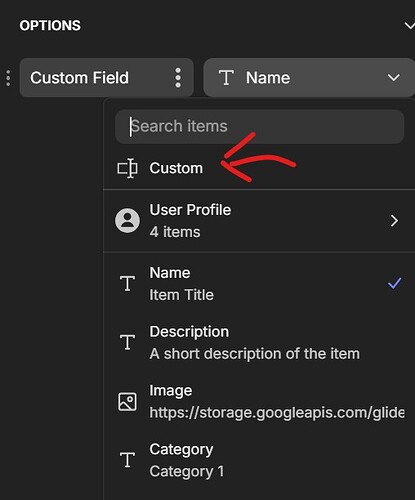Click the text icon beside Name Item Title
The height and width of the screenshot is (500, 415).
click(x=127, y=283)
